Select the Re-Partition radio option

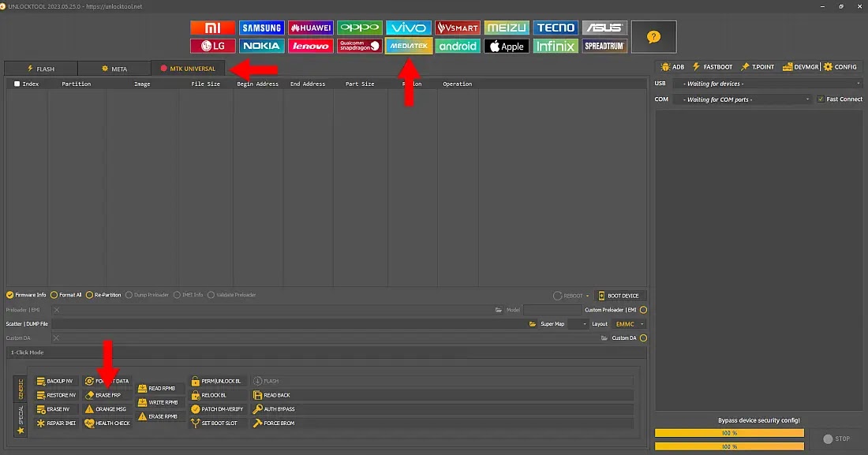[103, 295]
